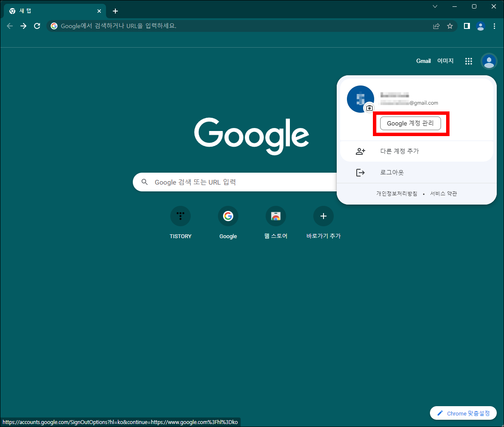Open the tab search chevron
This screenshot has width=504, height=427.
435,6
